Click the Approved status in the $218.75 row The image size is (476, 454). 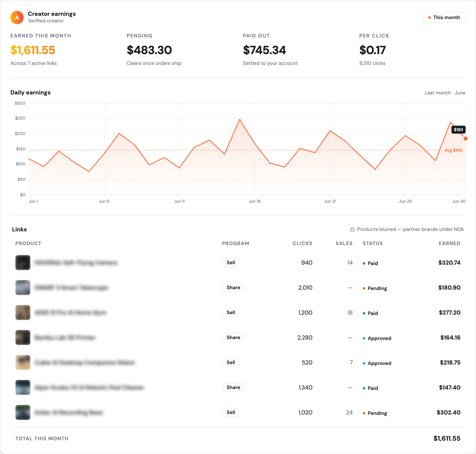click(377, 363)
